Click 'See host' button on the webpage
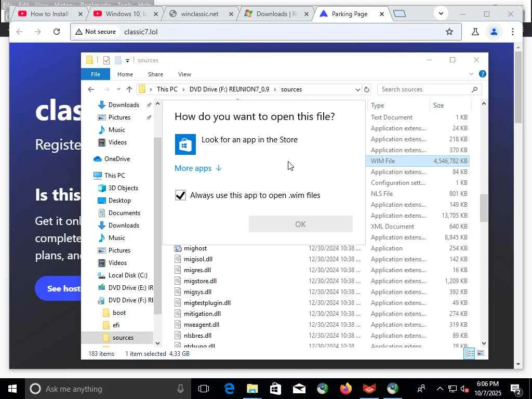 58,288
